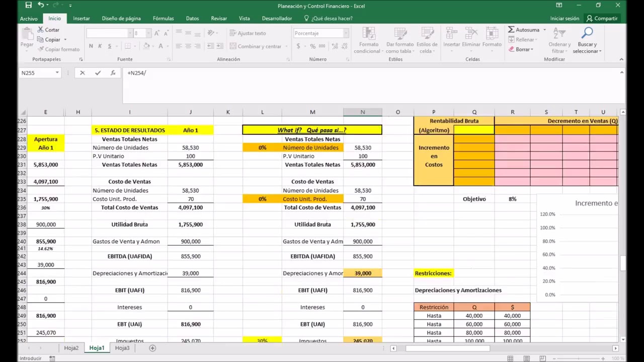Viewport: 644px width, 362px height.
Task: Open Buscar y seleccionar magnifier
Action: coord(587,40)
